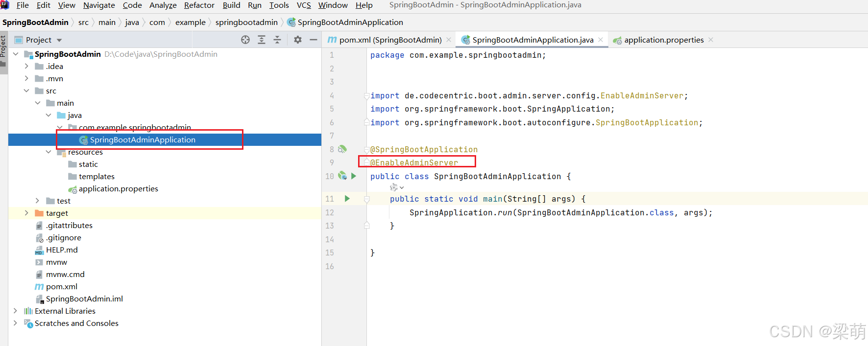Viewport: 868px width, 346px height.
Task: Open the VCS menu
Action: (x=304, y=5)
